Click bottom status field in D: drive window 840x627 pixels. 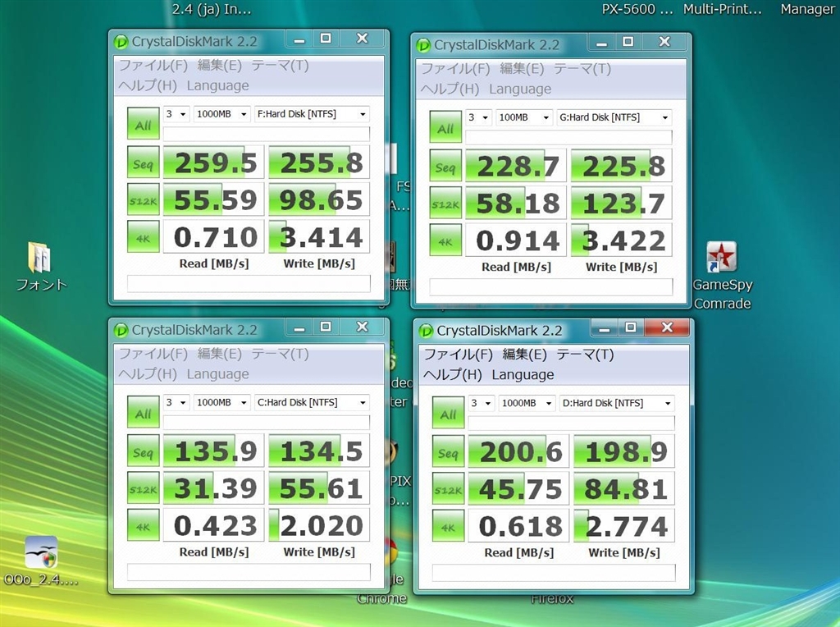[554, 572]
